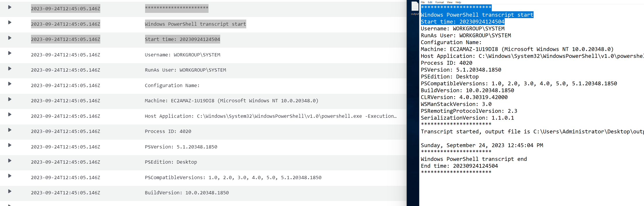Click the 'Machine: EC2AMAZ-1U19DI8' log message

click(x=232, y=101)
